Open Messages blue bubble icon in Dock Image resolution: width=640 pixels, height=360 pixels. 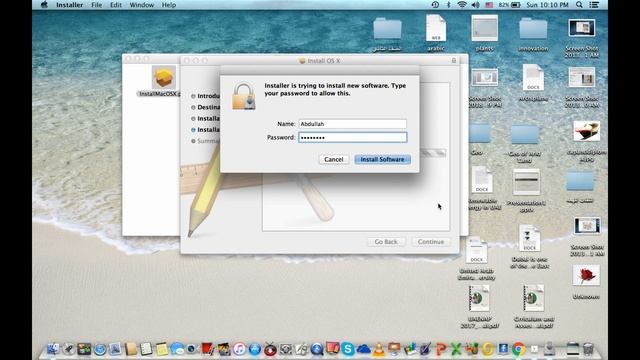point(177,349)
